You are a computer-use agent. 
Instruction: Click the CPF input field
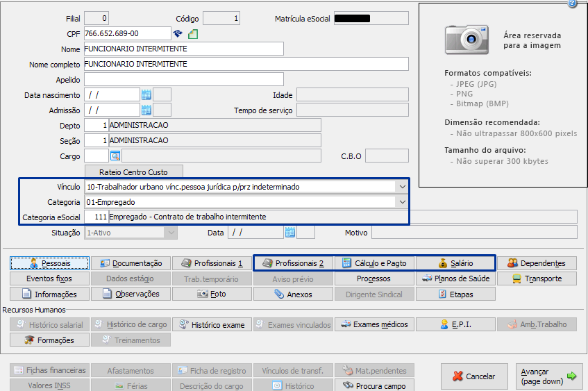tap(128, 33)
